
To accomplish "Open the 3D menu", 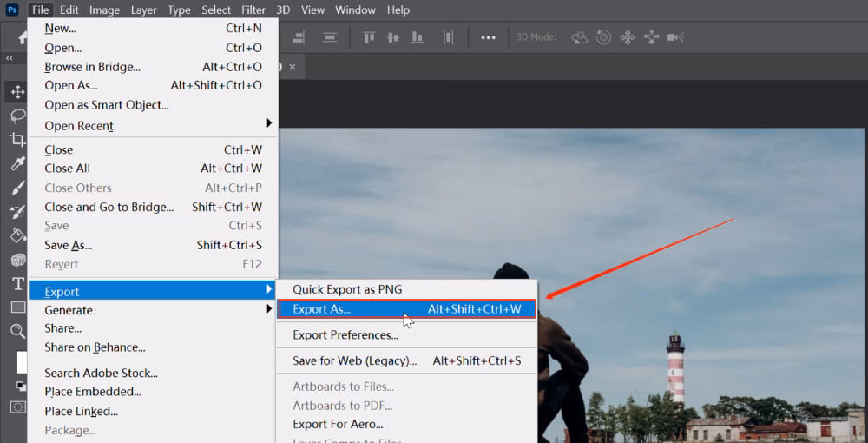I will [x=283, y=10].
